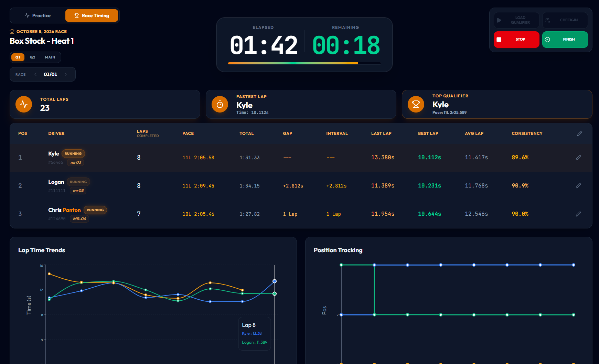Select the Q1 session tab
Screen dimensions: 599x364
click(x=18, y=57)
